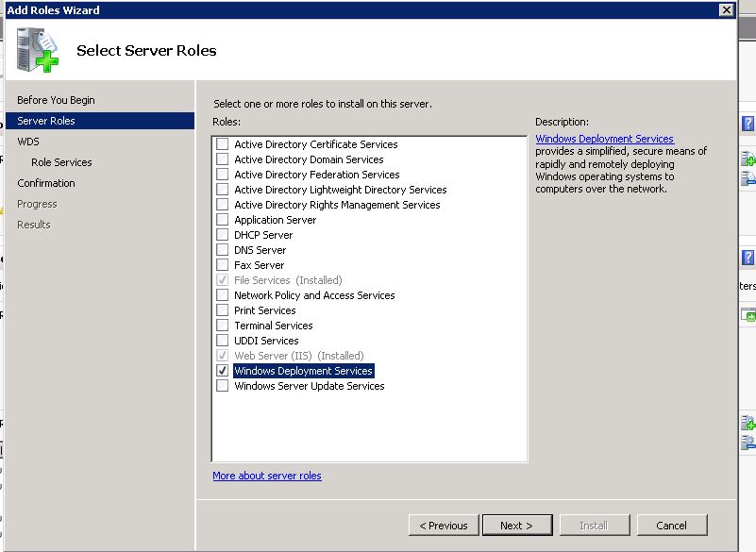The height and width of the screenshot is (552, 756).
Task: Click the gear-server icon with blue minus near the bottom of the background window
Action: 748,443
